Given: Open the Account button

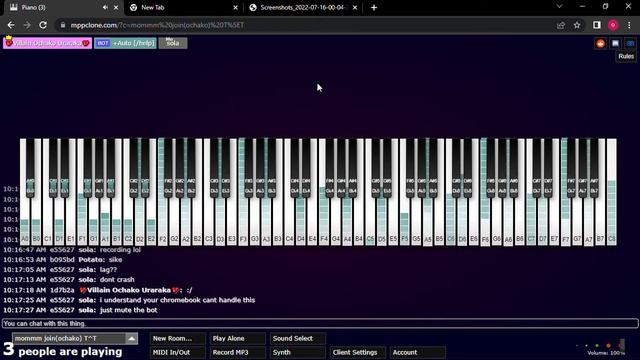Looking at the screenshot, I should coord(417,352).
